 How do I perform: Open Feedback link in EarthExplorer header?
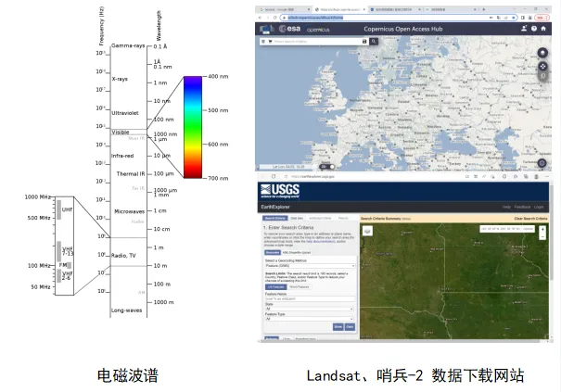[522, 207]
